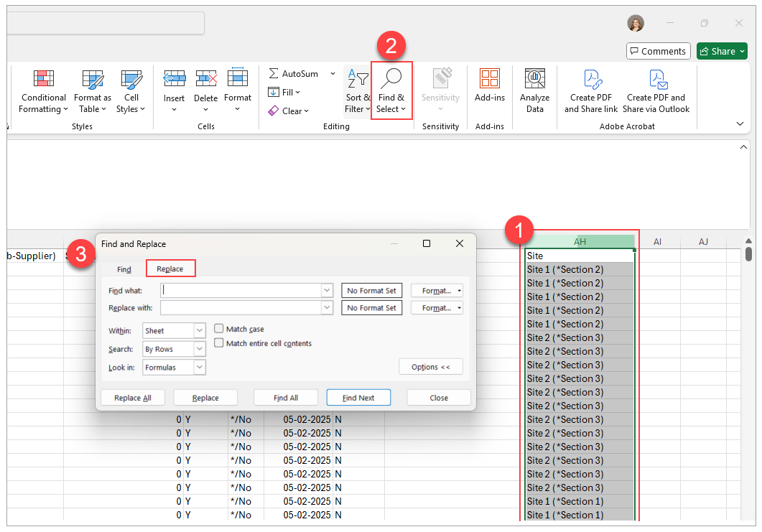This screenshot has width=762, height=532.
Task: Click the vertical scrollbar thumb
Action: [x=749, y=253]
